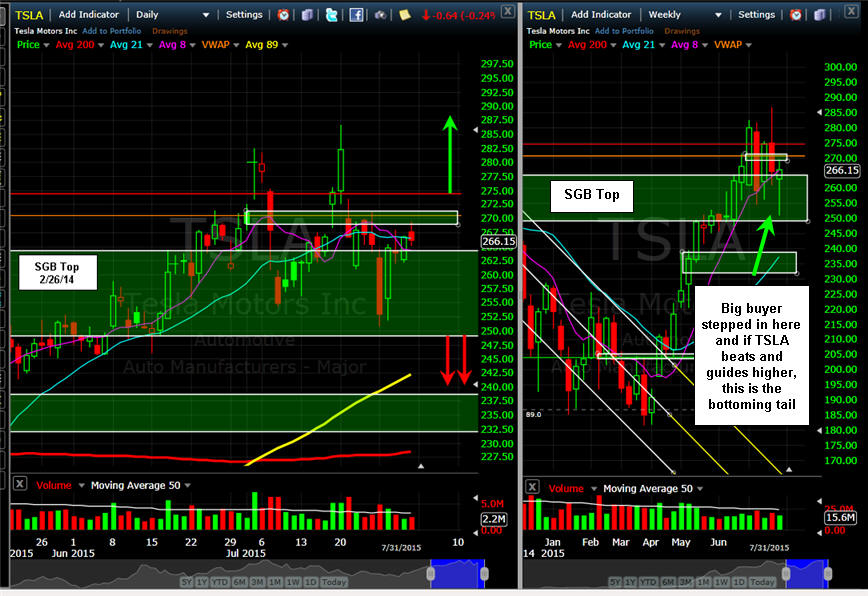Open Settings in the Daily chart toolbar
Viewport: 868px width, 596px height.
pos(244,15)
